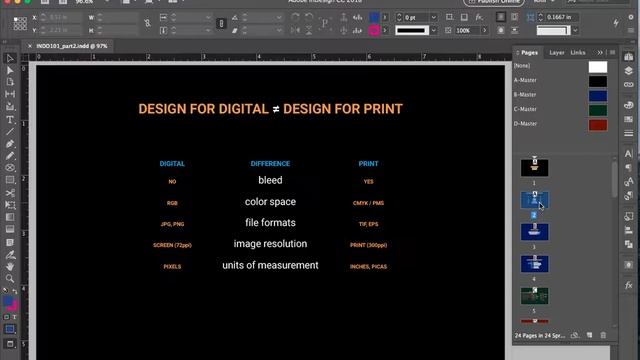
Task: Select the Free Transform tool
Action: [10, 205]
